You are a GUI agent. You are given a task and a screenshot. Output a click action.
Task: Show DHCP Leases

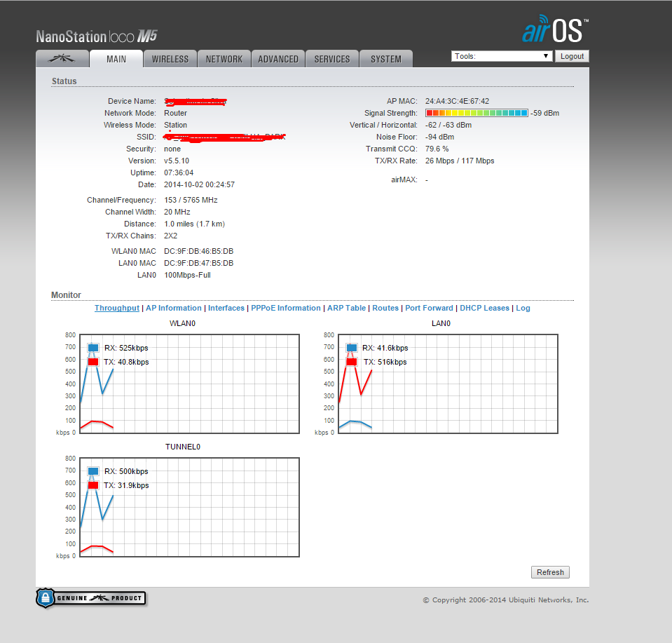click(x=485, y=308)
